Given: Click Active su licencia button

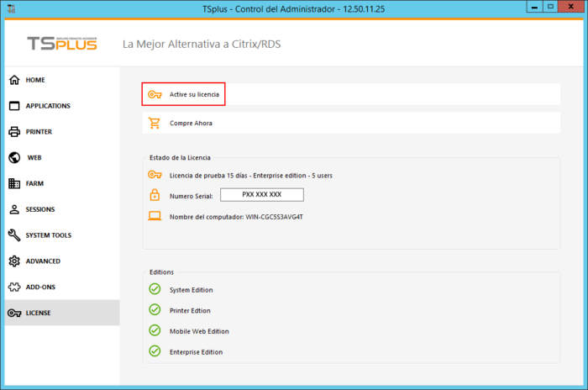Looking at the screenshot, I should pos(351,94).
